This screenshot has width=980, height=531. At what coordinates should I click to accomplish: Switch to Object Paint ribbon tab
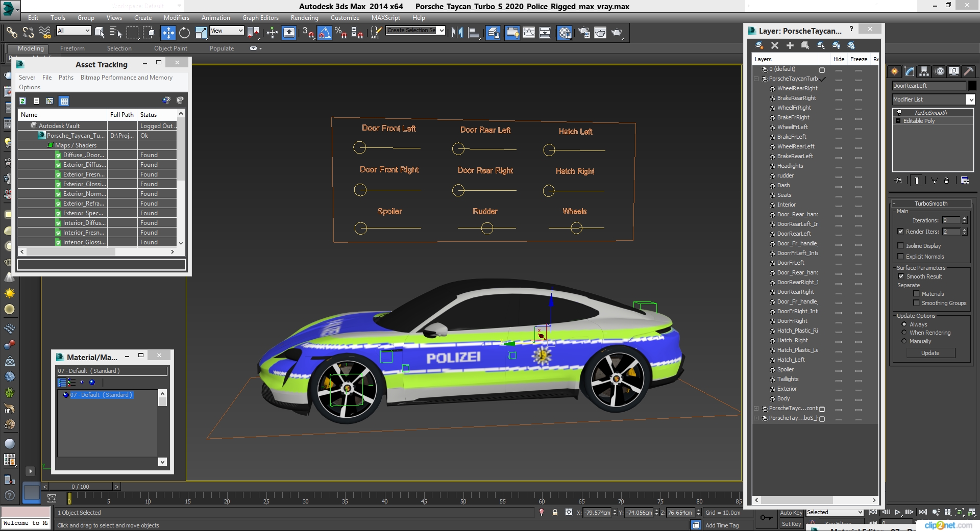point(170,48)
